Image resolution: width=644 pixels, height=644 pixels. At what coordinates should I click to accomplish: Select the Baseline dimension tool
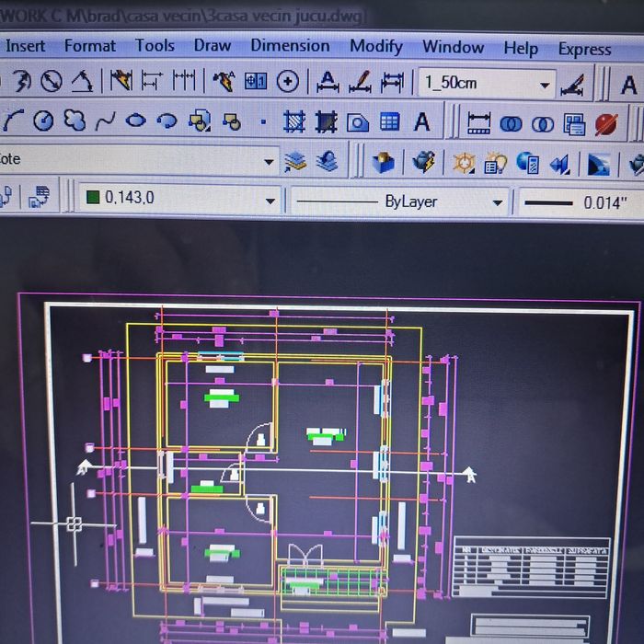click(x=152, y=80)
